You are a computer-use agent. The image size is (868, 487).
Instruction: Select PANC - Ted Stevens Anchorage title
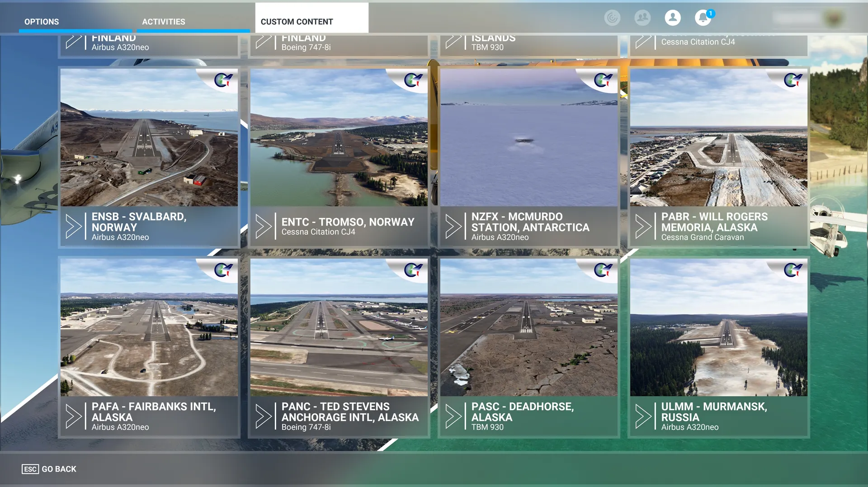pyautogui.click(x=350, y=412)
